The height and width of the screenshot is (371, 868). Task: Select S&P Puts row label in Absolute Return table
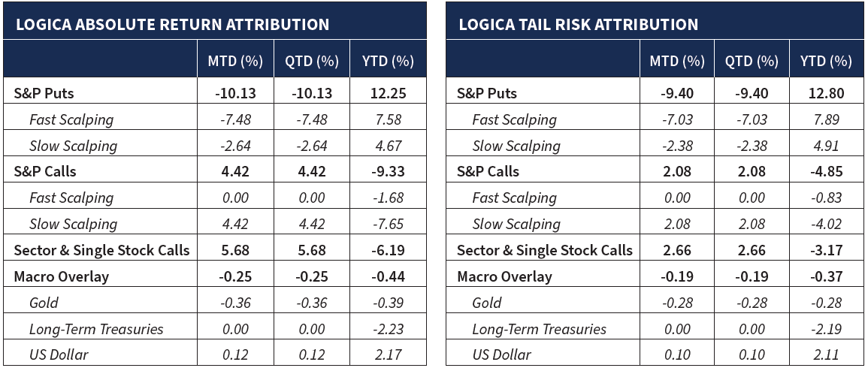click(x=44, y=93)
